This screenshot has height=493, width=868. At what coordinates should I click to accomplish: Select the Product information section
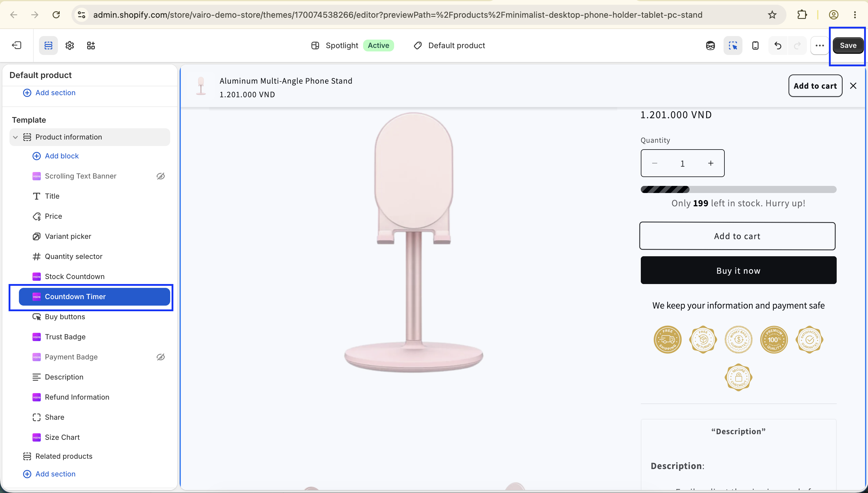(90, 137)
